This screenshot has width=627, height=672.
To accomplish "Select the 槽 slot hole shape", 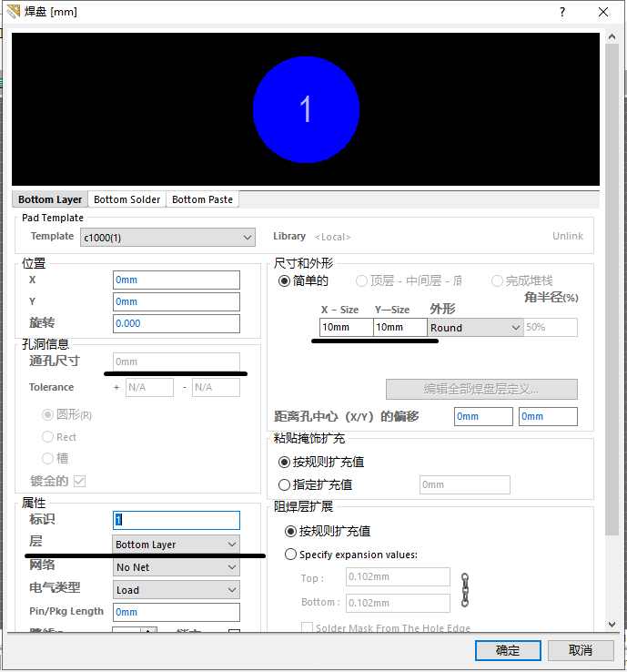I will pyautogui.click(x=56, y=459).
